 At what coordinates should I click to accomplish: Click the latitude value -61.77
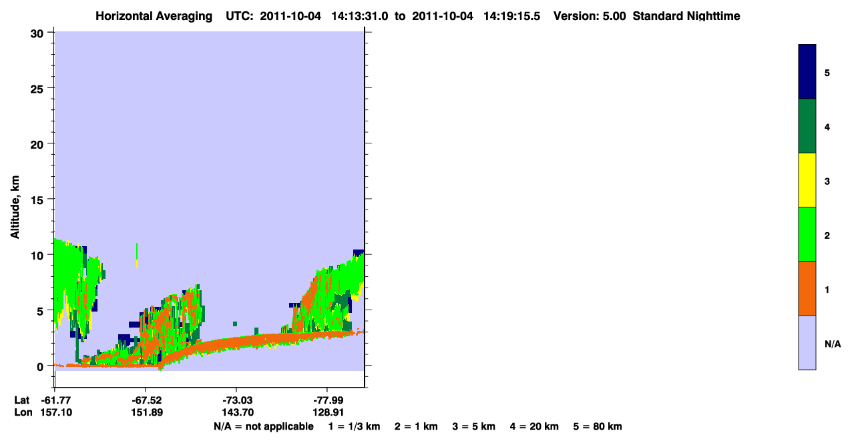(x=55, y=400)
